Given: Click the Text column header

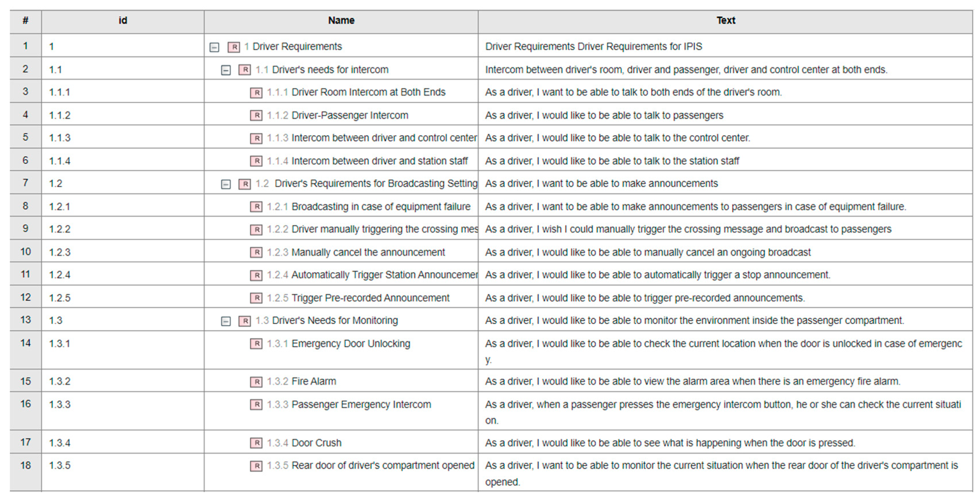Looking at the screenshot, I should [x=725, y=21].
